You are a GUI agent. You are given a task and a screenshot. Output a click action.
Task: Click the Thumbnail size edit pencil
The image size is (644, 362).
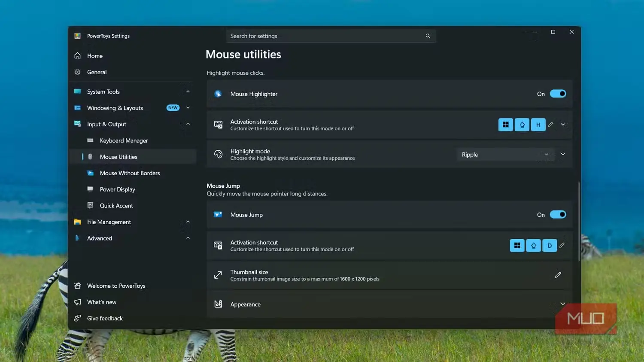point(558,275)
